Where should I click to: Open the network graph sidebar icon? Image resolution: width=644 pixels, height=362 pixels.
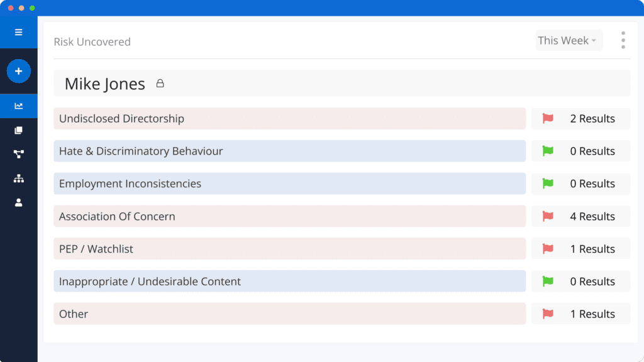pyautogui.click(x=18, y=155)
